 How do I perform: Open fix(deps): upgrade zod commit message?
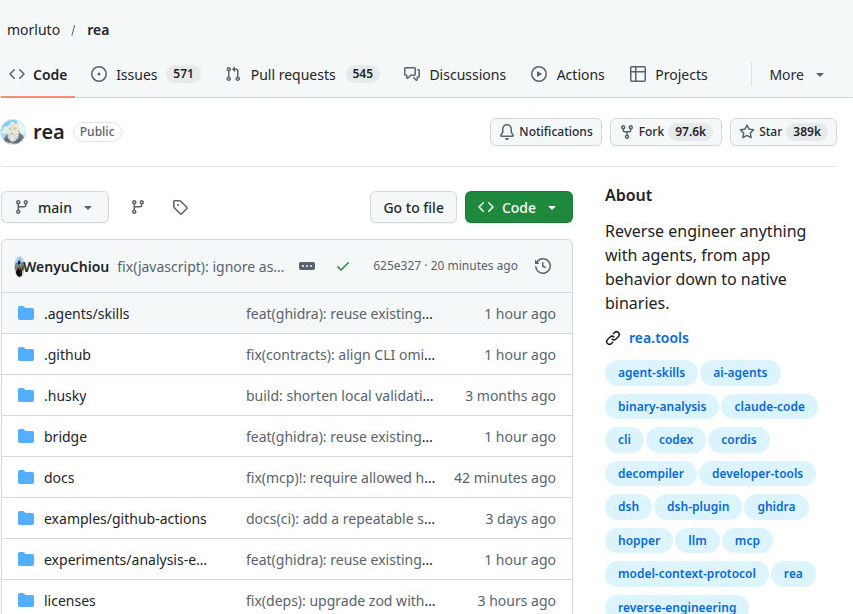coord(341,600)
